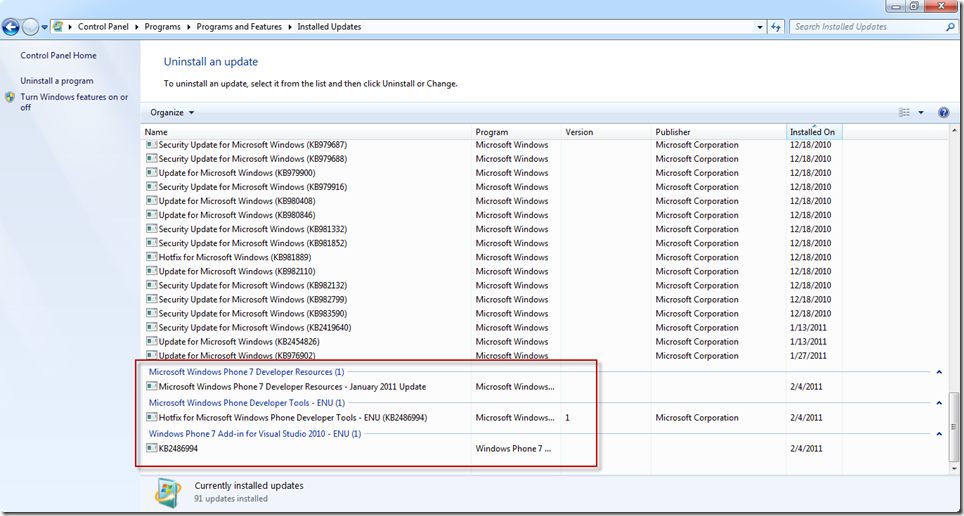Sort by the Name column header
The width and height of the screenshot is (964, 516).
(306, 132)
